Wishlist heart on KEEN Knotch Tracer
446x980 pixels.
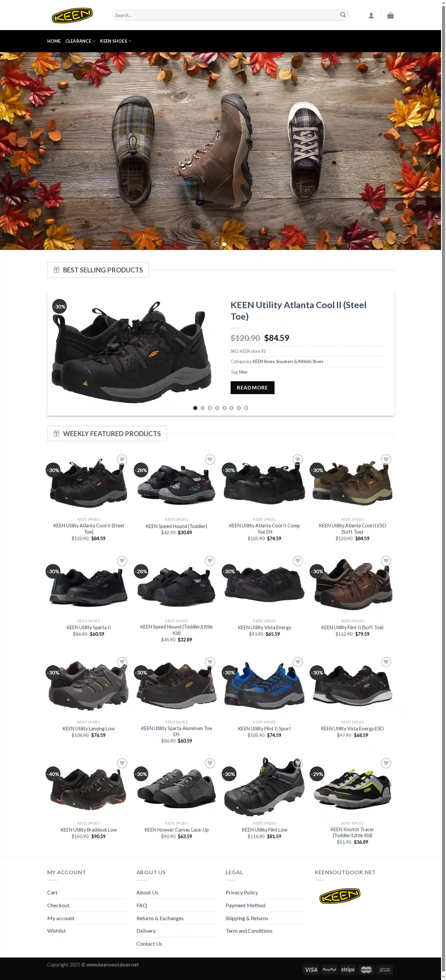(386, 763)
